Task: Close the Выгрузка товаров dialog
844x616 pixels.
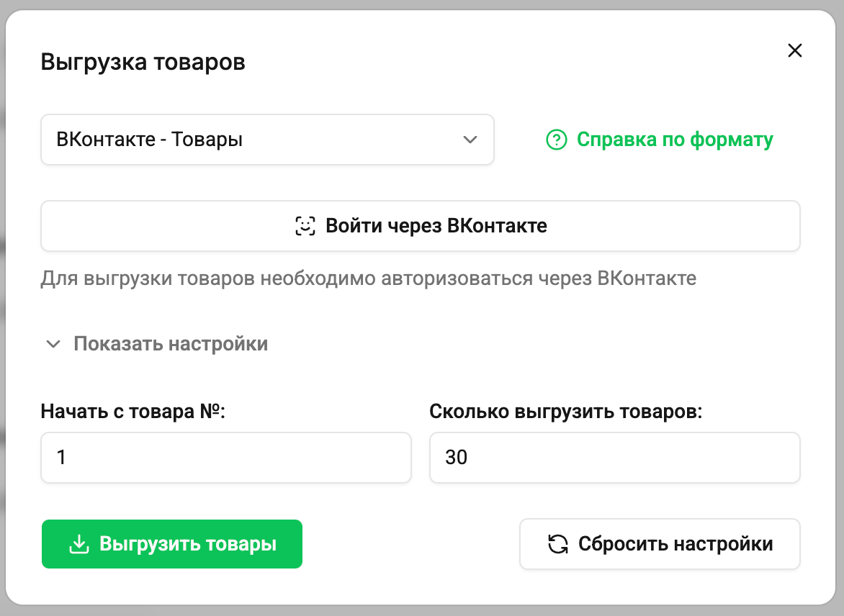Action: [794, 50]
